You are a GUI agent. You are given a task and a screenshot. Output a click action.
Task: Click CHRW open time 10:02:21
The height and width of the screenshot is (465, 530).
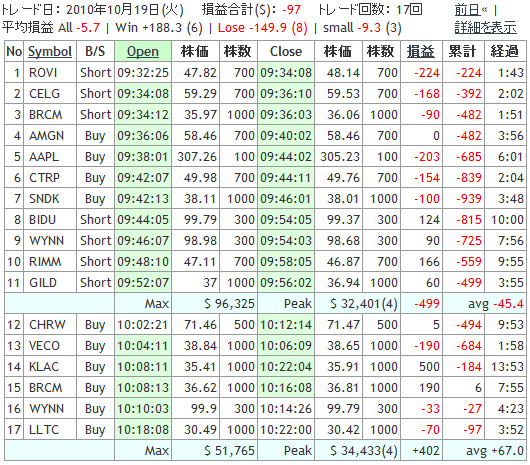click(143, 324)
